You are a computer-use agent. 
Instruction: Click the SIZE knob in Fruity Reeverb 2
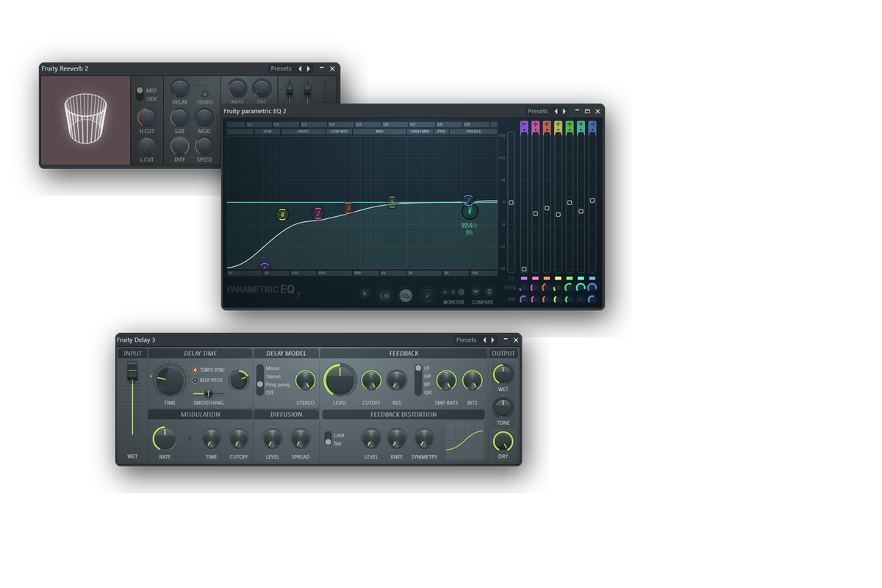[179, 118]
